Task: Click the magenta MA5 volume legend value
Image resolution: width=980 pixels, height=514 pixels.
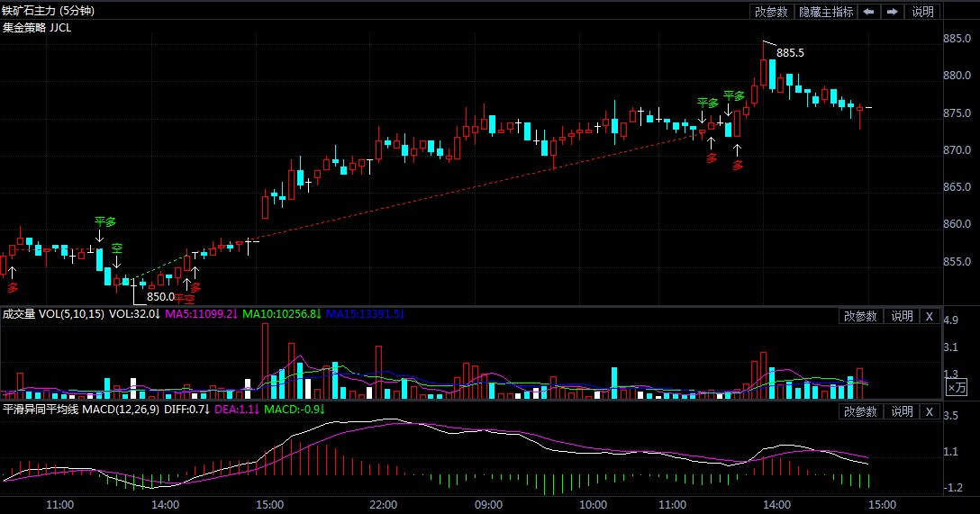Action: [x=201, y=313]
